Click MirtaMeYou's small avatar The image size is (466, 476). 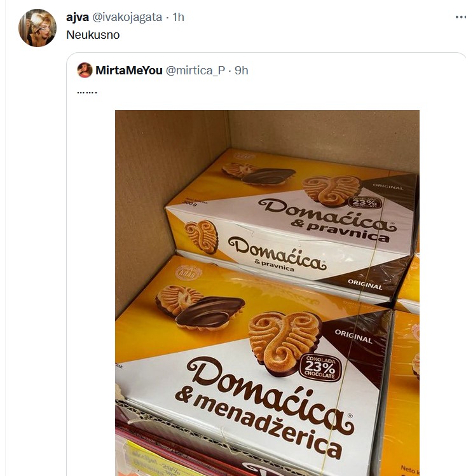point(85,71)
